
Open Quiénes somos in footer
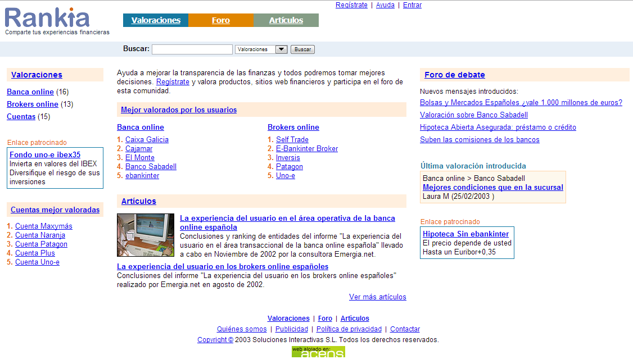[x=242, y=329]
